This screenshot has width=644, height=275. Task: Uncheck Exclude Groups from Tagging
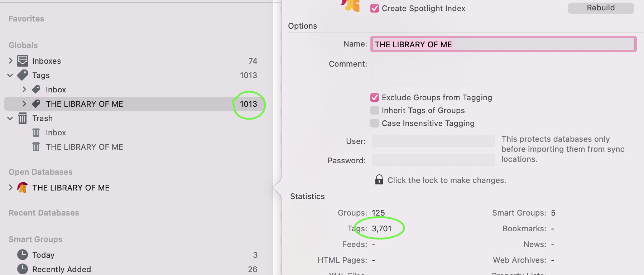click(375, 97)
